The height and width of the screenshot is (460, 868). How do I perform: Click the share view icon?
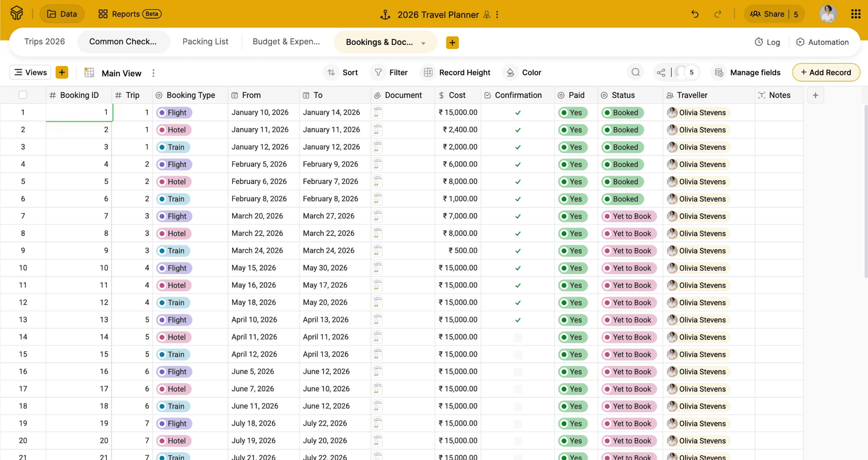point(661,72)
